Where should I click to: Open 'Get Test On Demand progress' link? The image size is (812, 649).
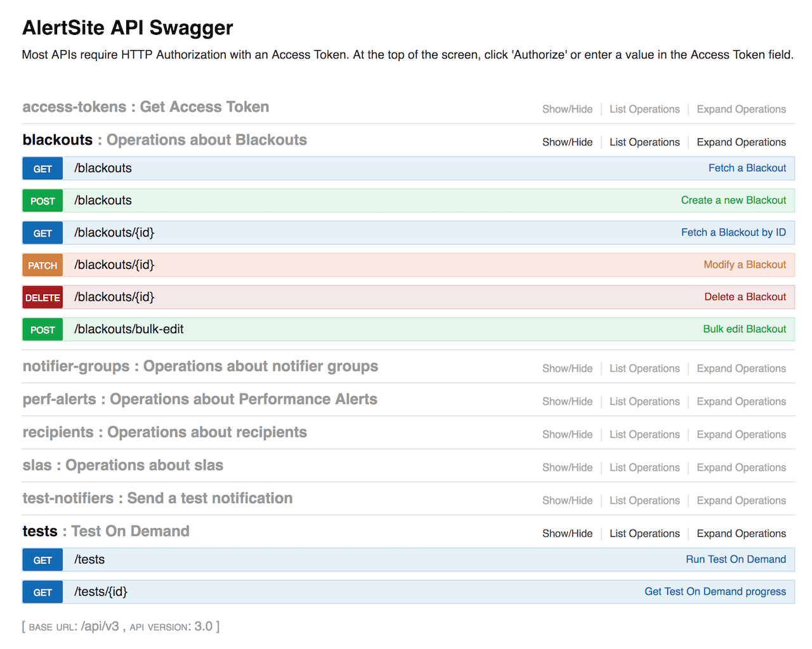pyautogui.click(x=715, y=592)
